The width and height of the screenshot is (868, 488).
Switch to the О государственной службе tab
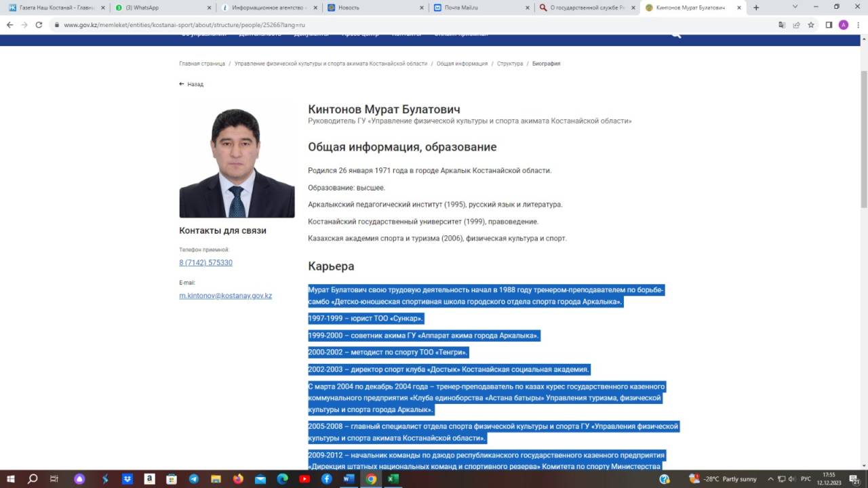pos(586,7)
